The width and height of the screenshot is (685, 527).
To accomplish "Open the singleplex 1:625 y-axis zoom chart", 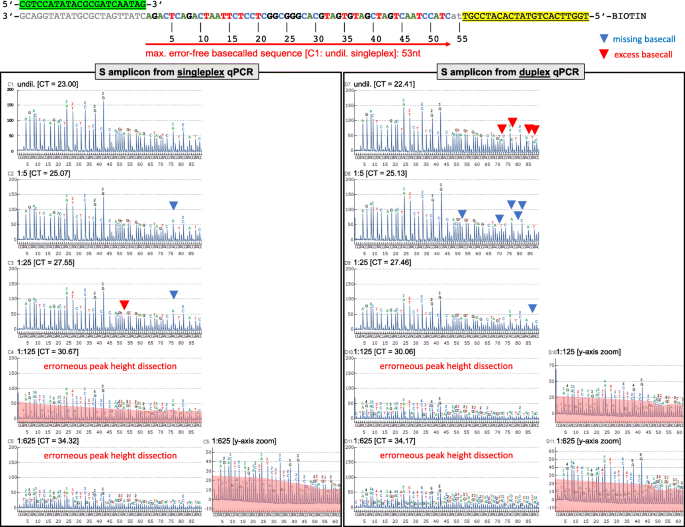I will point(273,485).
